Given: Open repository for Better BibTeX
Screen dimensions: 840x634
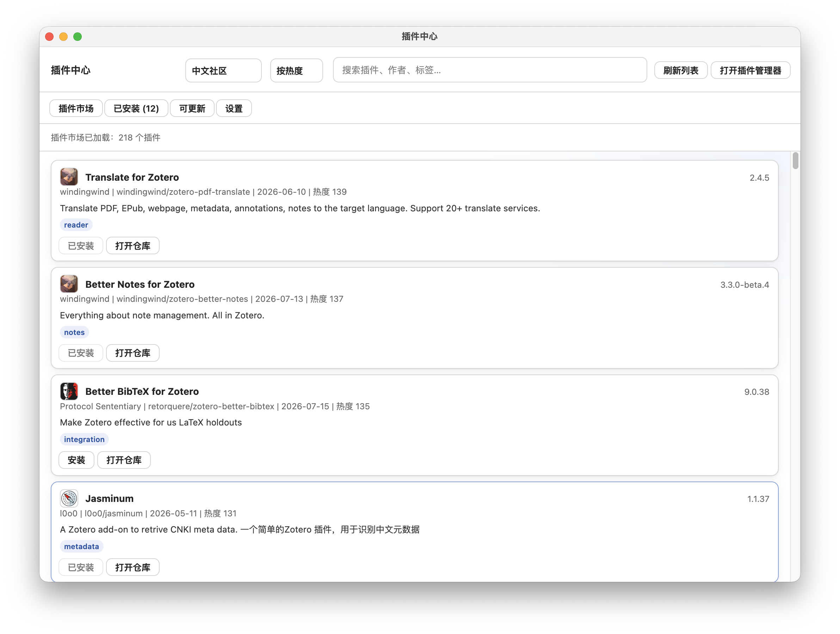Looking at the screenshot, I should click(x=124, y=460).
